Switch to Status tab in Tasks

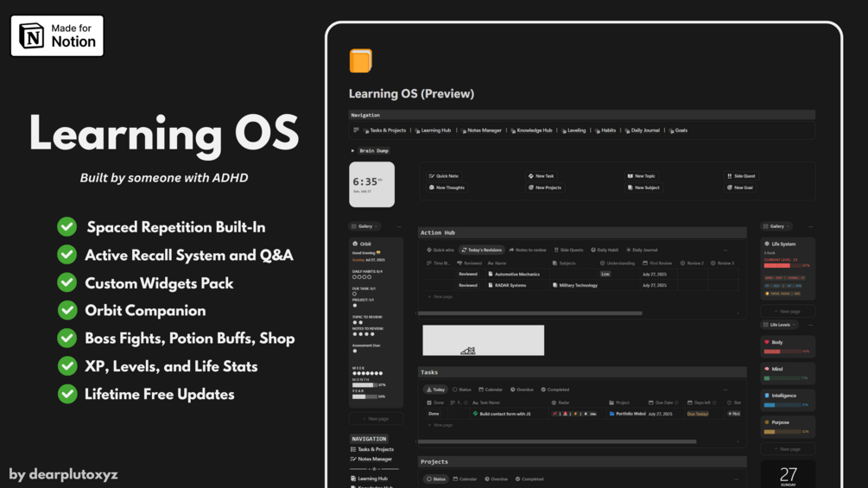(462, 390)
